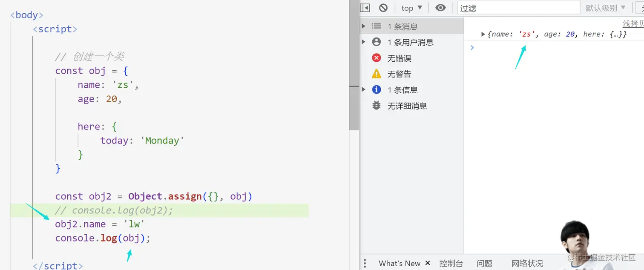
Task: Clear the console with the ban icon
Action: pos(383,8)
